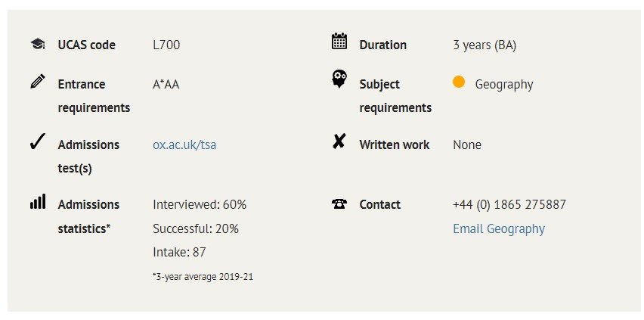
Task: Open the ox.ac.uk/tsa link
Action: click(x=184, y=144)
